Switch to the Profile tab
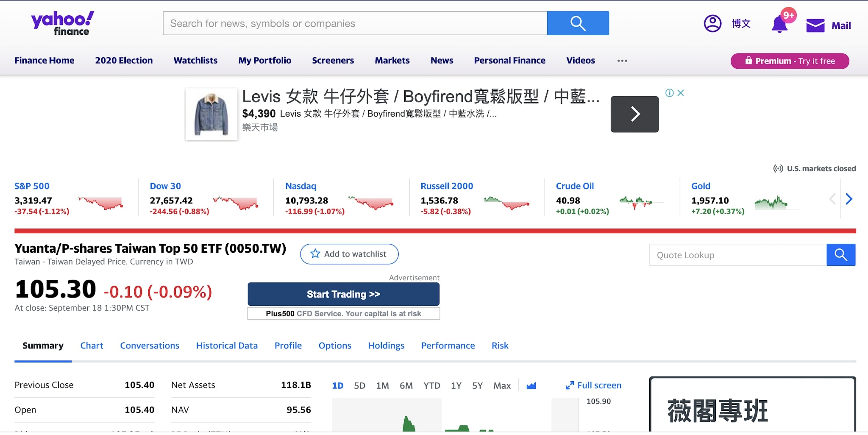 (x=288, y=346)
